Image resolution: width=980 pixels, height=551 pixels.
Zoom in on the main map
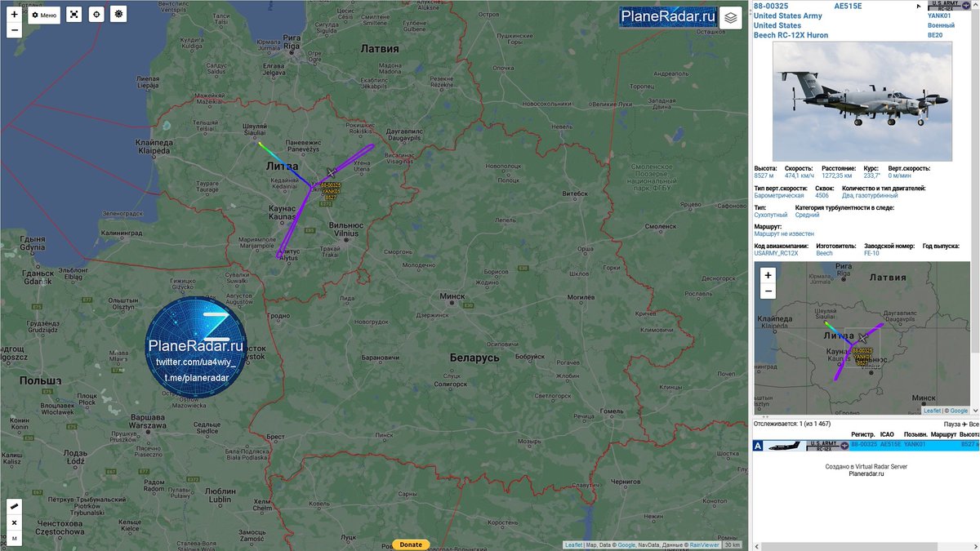14,14
